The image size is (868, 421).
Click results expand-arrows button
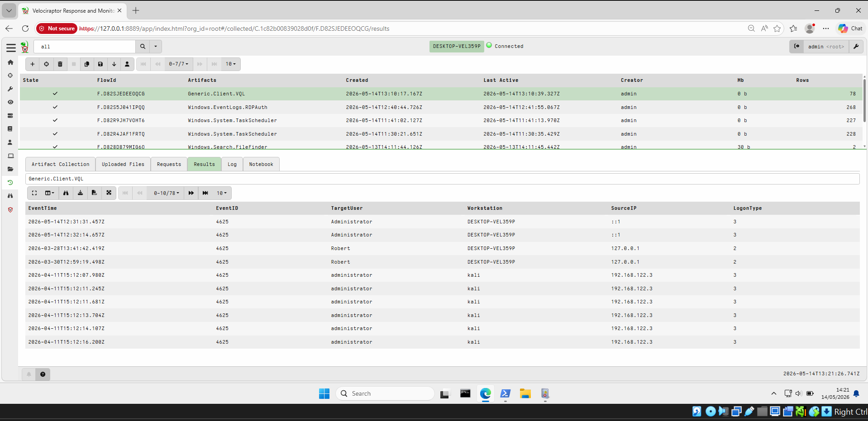click(x=109, y=193)
